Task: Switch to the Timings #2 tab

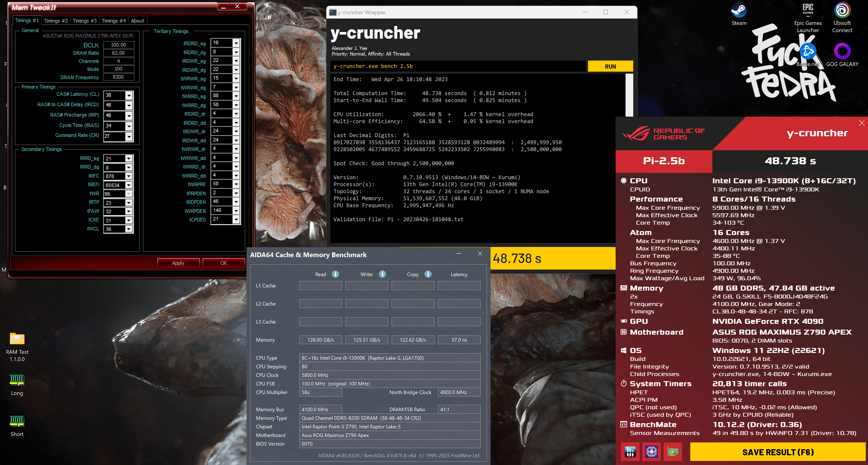Action: point(56,21)
